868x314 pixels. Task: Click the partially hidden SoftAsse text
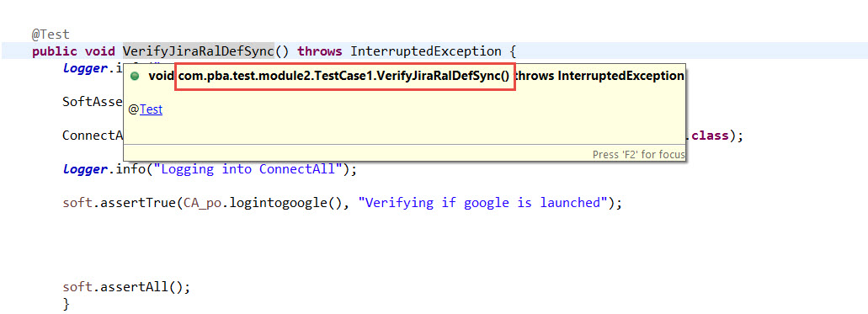point(93,101)
